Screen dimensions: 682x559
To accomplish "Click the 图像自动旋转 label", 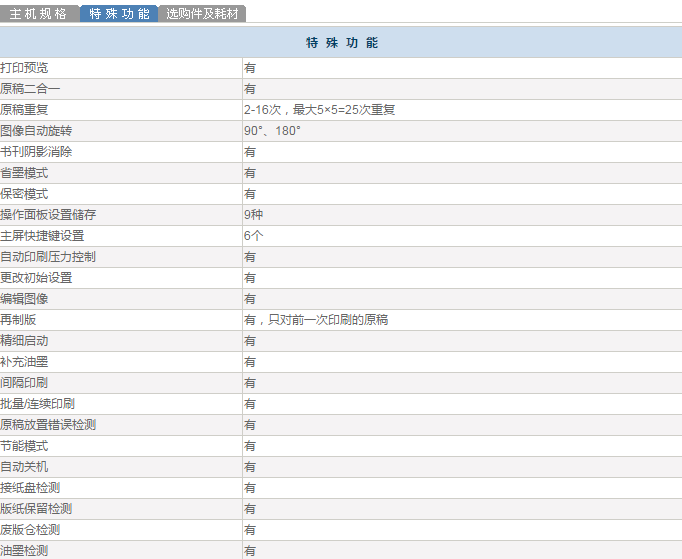I will (x=36, y=131).
